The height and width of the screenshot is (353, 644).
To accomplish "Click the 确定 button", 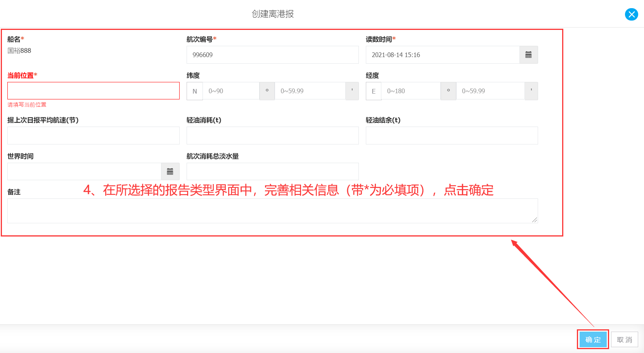I will [593, 340].
